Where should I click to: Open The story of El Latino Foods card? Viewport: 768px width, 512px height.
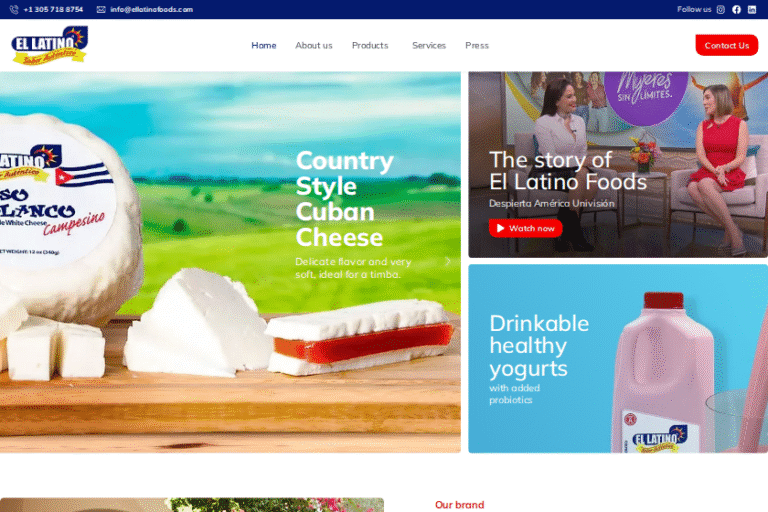pyautogui.click(x=618, y=165)
